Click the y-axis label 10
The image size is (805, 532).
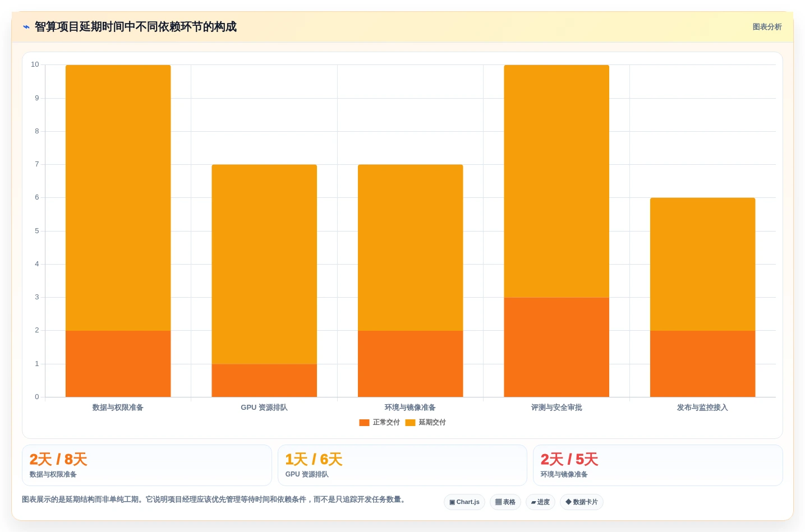coord(35,64)
